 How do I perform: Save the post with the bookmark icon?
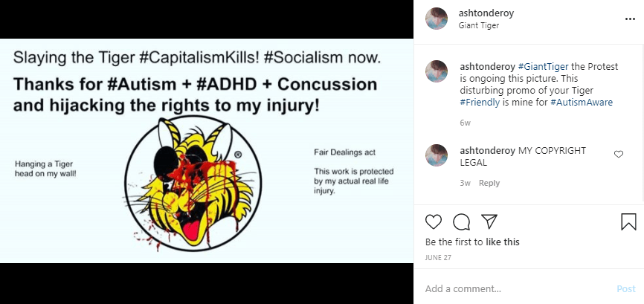point(628,221)
